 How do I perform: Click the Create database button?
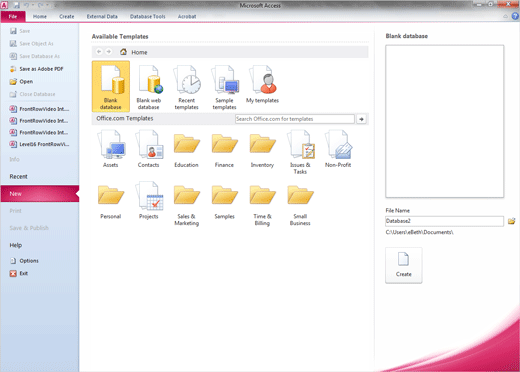click(404, 265)
